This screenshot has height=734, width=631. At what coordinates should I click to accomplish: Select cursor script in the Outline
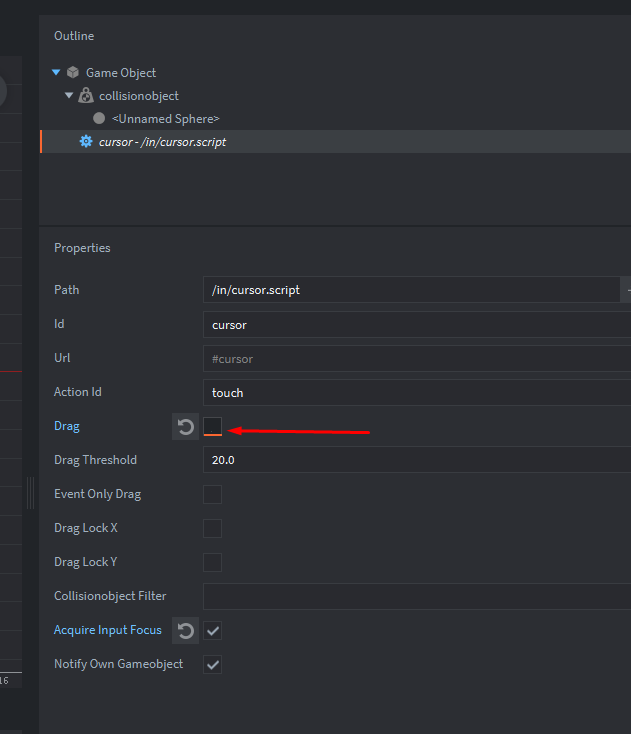pyautogui.click(x=162, y=142)
